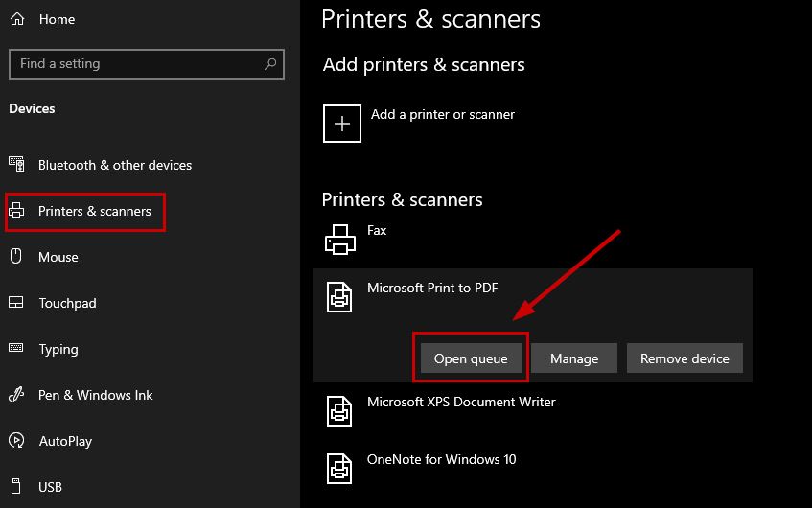Click the Bluetooth & other devices icon

point(16,165)
